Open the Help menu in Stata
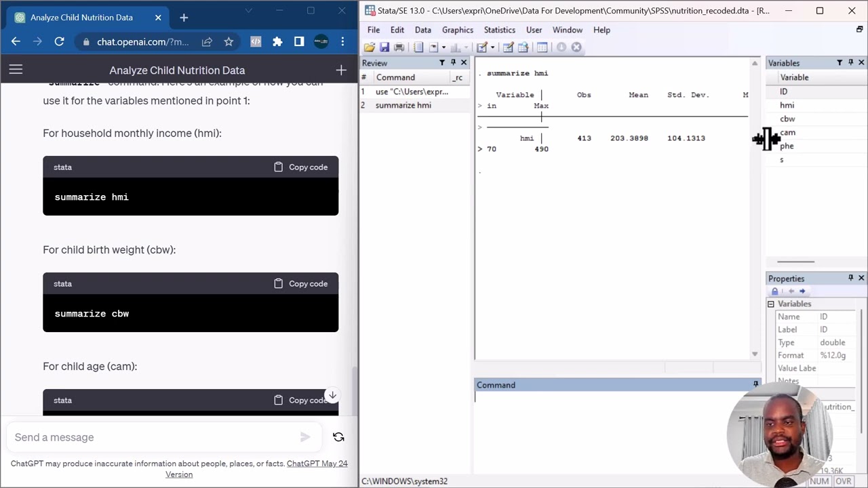868x488 pixels. [x=602, y=30]
